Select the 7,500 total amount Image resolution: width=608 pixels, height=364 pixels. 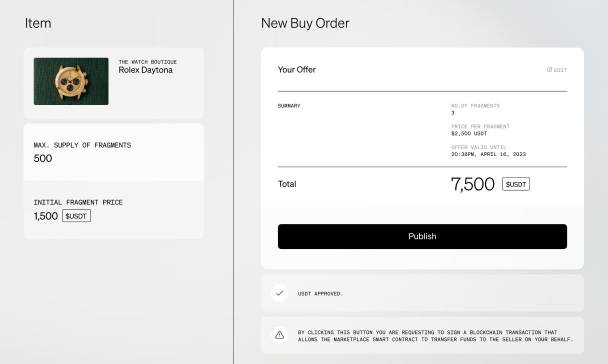point(472,184)
